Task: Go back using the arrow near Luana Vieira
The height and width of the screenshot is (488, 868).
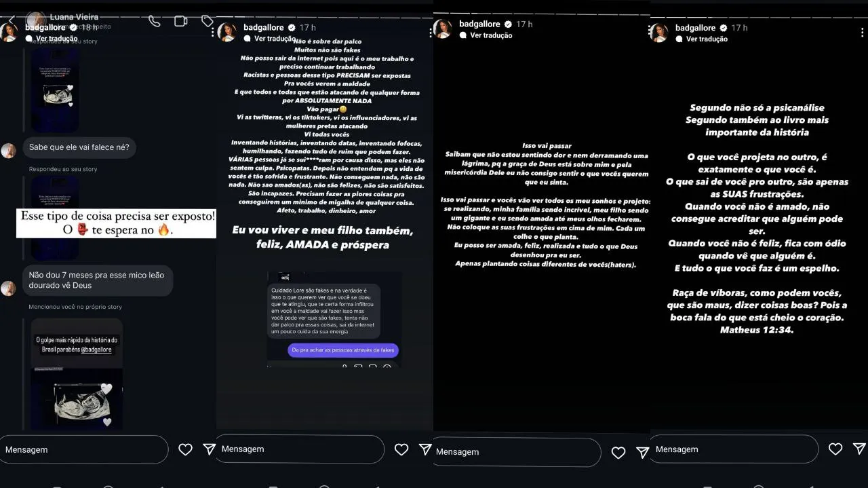Action: pos(11,20)
